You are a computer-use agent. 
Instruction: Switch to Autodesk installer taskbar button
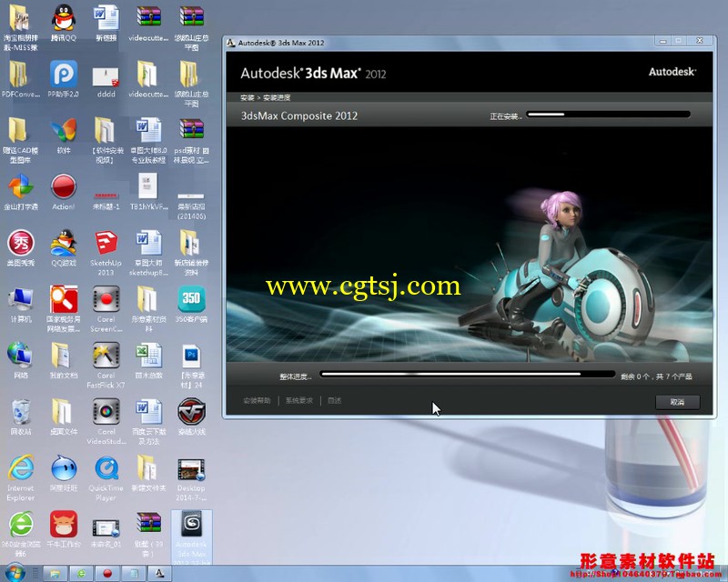160,574
